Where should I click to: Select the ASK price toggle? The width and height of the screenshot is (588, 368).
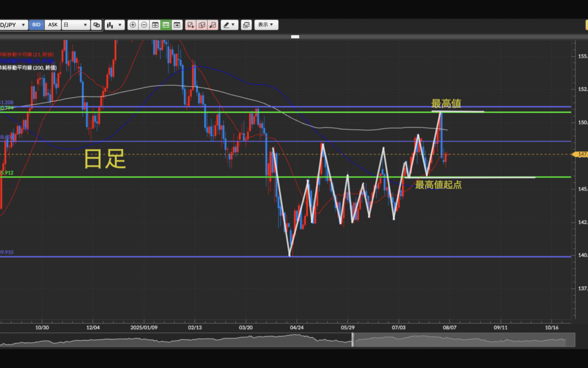click(53, 25)
